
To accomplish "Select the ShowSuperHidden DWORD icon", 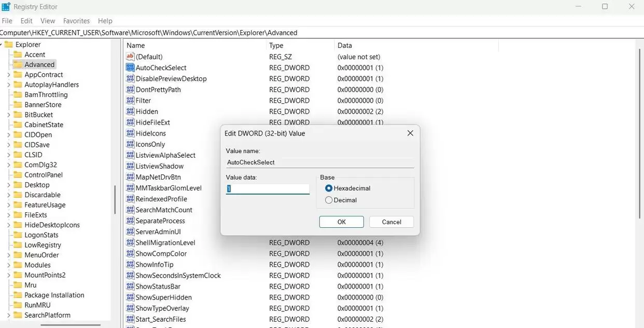I will (x=130, y=297).
